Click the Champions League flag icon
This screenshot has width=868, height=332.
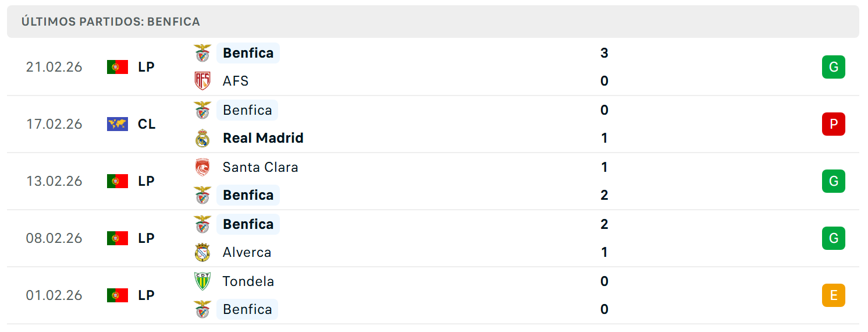point(118,124)
